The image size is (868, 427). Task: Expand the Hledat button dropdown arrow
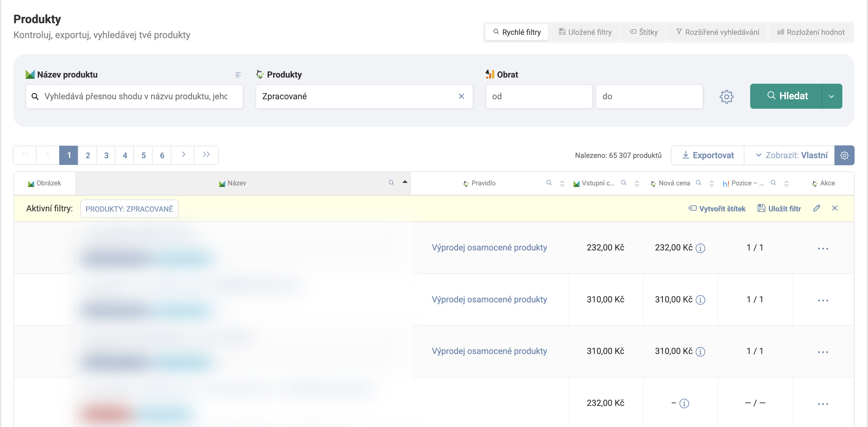click(831, 97)
